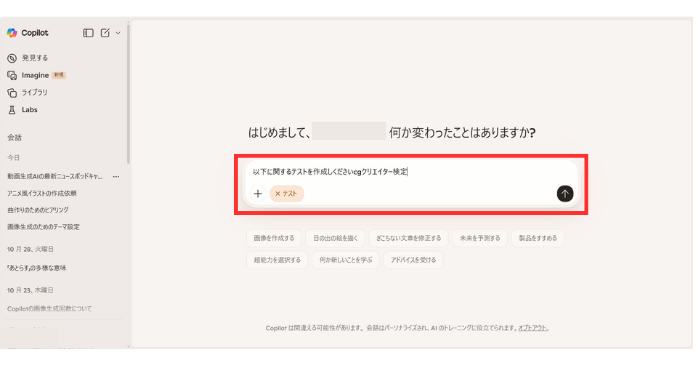Click the sidebar vertical scrollbar
Viewport: 698px width, 365px height.
tap(128, 93)
